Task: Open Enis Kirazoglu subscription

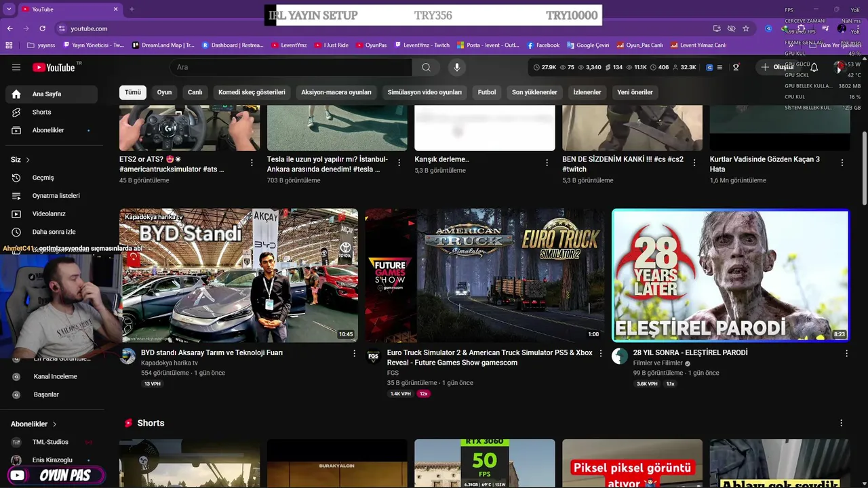Action: pyautogui.click(x=52, y=460)
